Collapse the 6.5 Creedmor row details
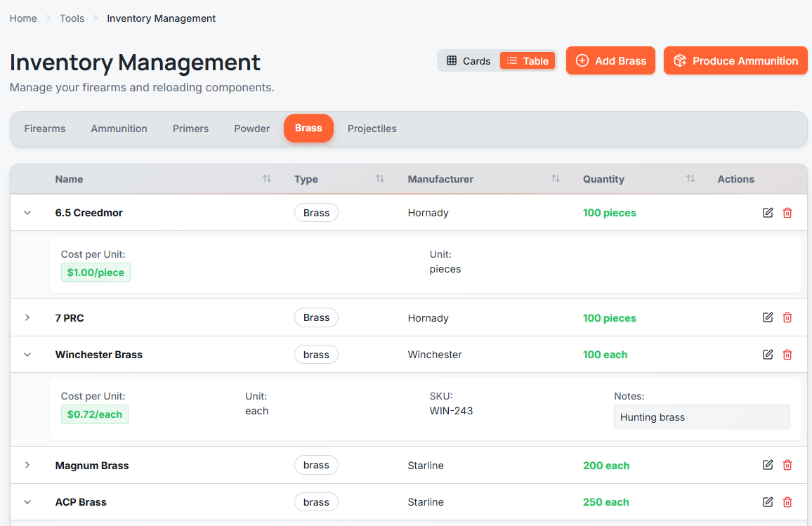The image size is (812, 526). tap(27, 213)
